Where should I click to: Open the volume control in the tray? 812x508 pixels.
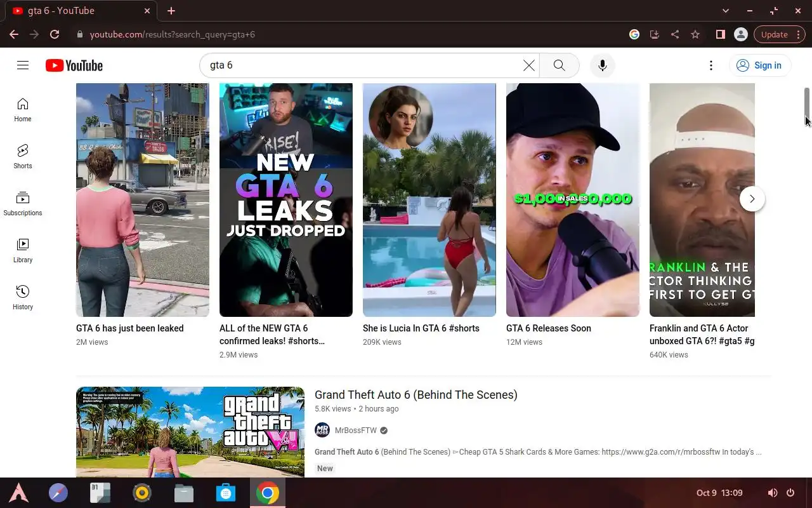tap(773, 493)
